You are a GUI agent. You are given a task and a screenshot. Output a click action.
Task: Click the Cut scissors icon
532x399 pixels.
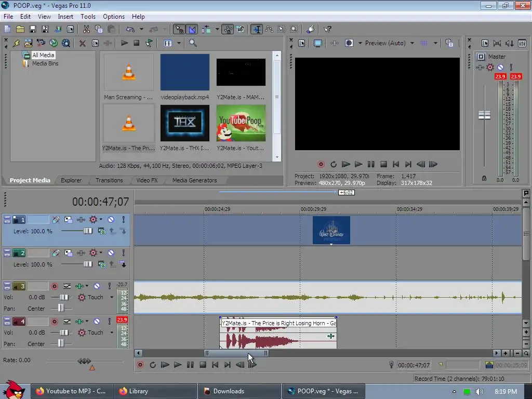(87, 29)
